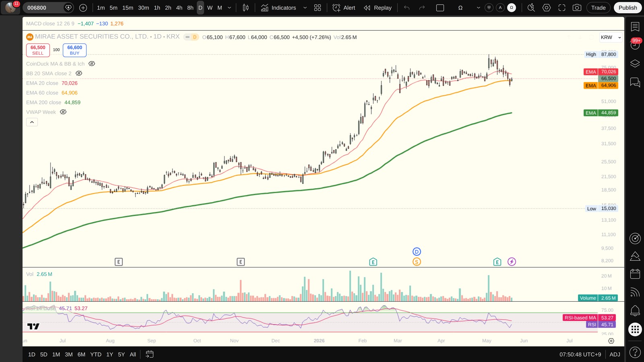The width and height of the screenshot is (644, 362).
Task: Show the VWAP Week indicator
Action: click(x=63, y=112)
